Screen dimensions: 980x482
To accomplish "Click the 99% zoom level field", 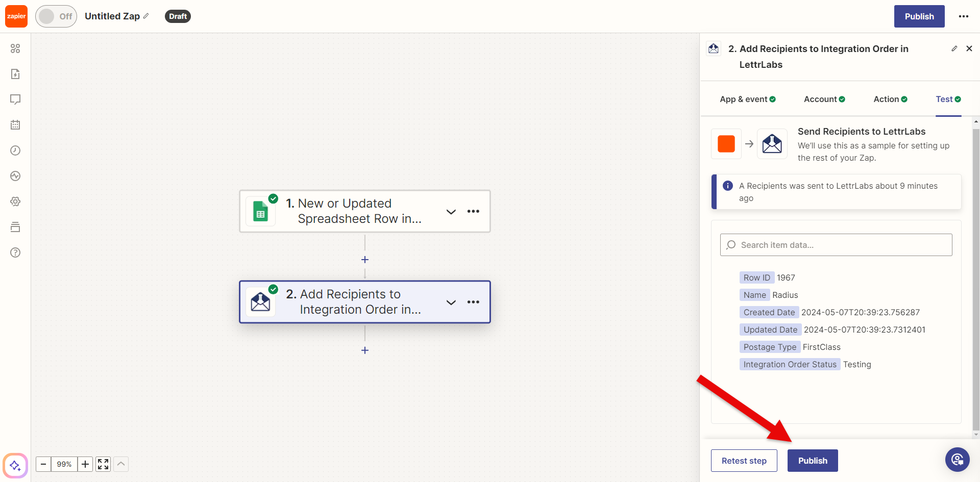I will tap(64, 464).
